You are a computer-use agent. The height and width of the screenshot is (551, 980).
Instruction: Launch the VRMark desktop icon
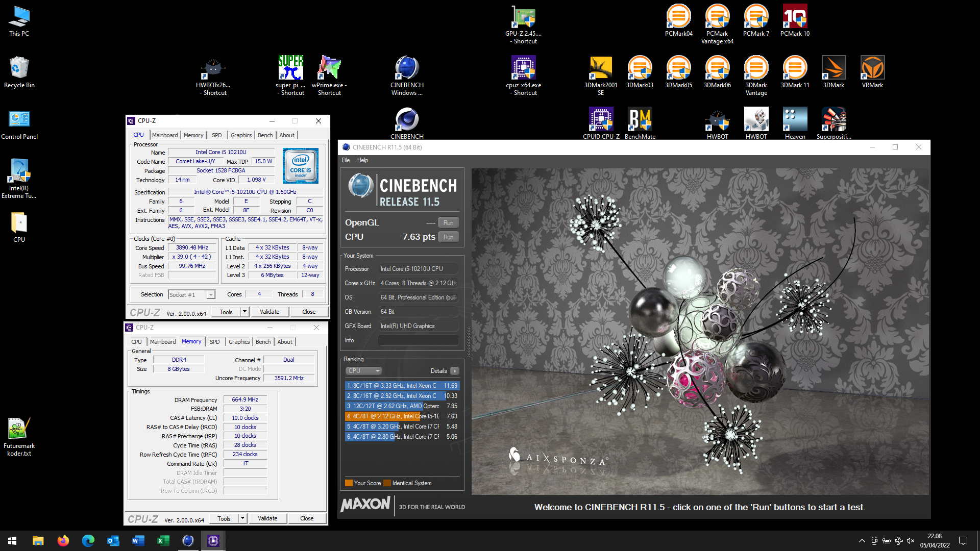[x=873, y=72]
